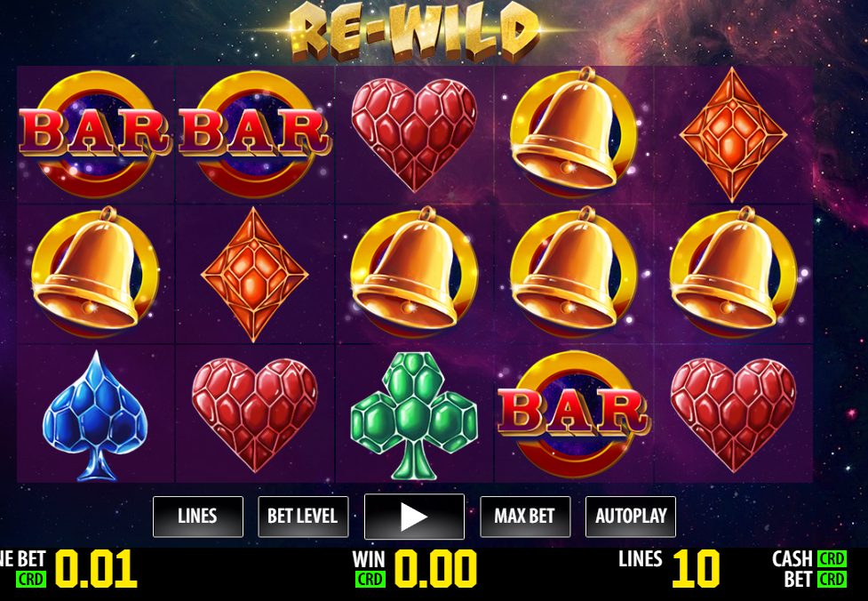Toggle the WIN CRD currency label

(370, 580)
